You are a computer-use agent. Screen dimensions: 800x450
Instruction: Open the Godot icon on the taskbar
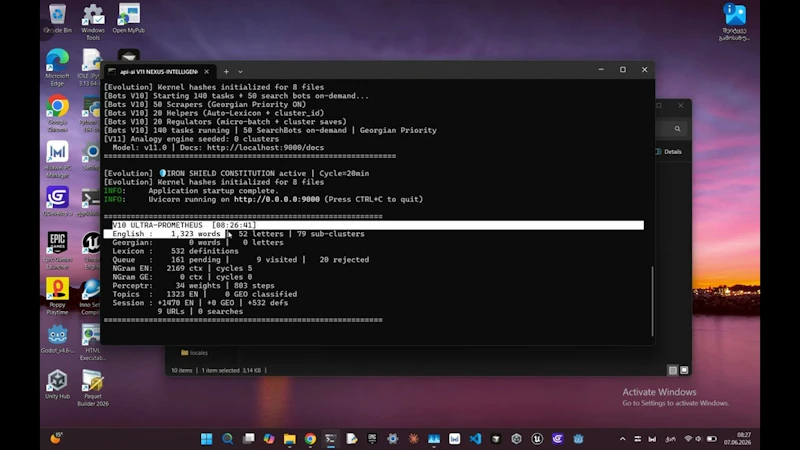click(578, 439)
